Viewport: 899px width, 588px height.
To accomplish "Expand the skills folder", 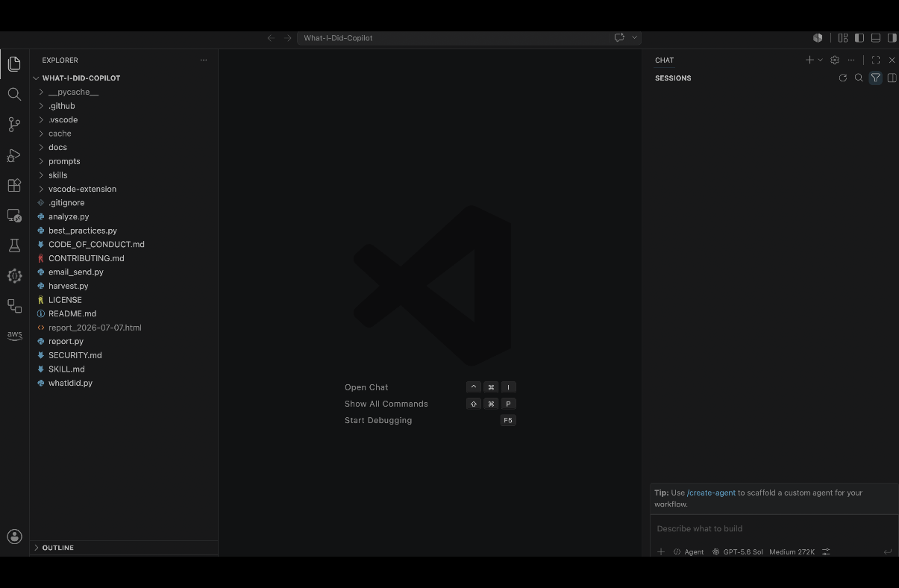I will [124, 175].
